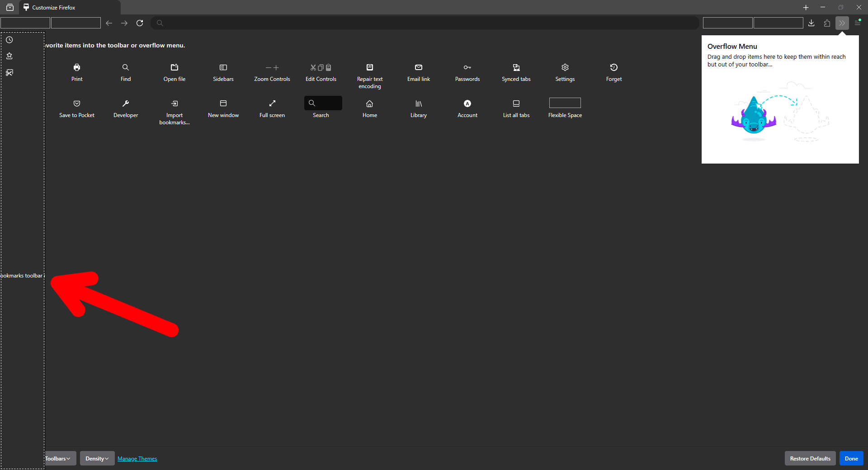Click the Forward arrow button
The width and height of the screenshot is (868, 470).
[124, 23]
